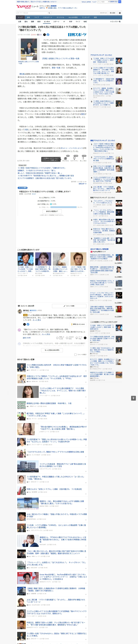Image resolution: width=138 pixels, height=644 pixels.
Task: Open the 港浩一社長 link in article text
Action: [x=56, y=68]
